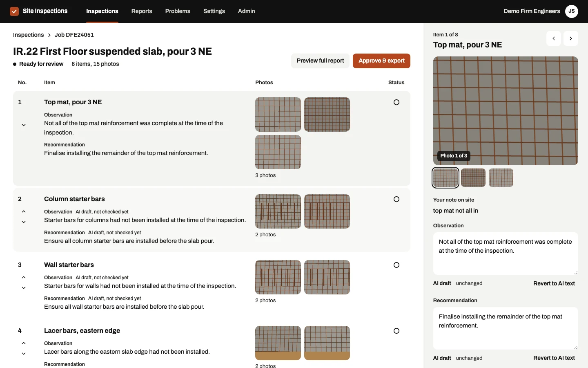Revert Observation to AI text
This screenshot has width=588, height=368.
[554, 283]
